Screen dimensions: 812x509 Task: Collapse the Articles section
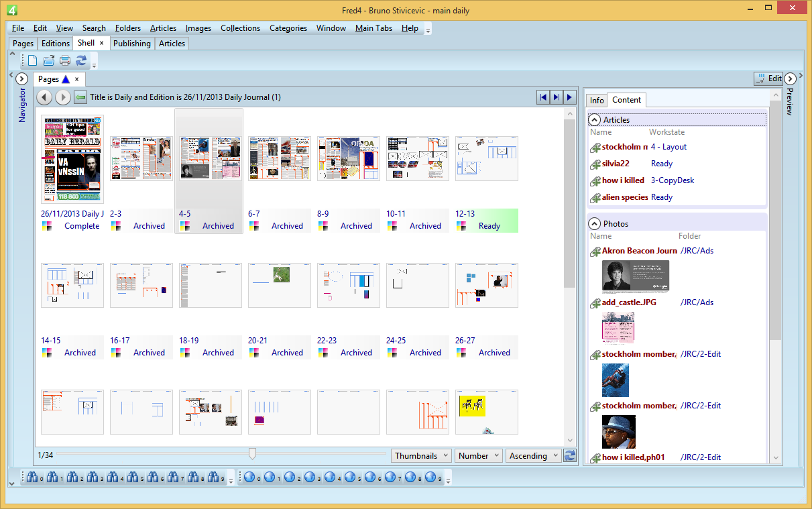[x=595, y=120]
